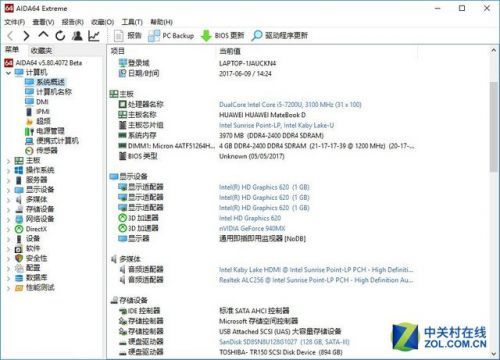Select 超频 in the tree
The width and height of the screenshot is (500, 360).
click(x=38, y=121)
